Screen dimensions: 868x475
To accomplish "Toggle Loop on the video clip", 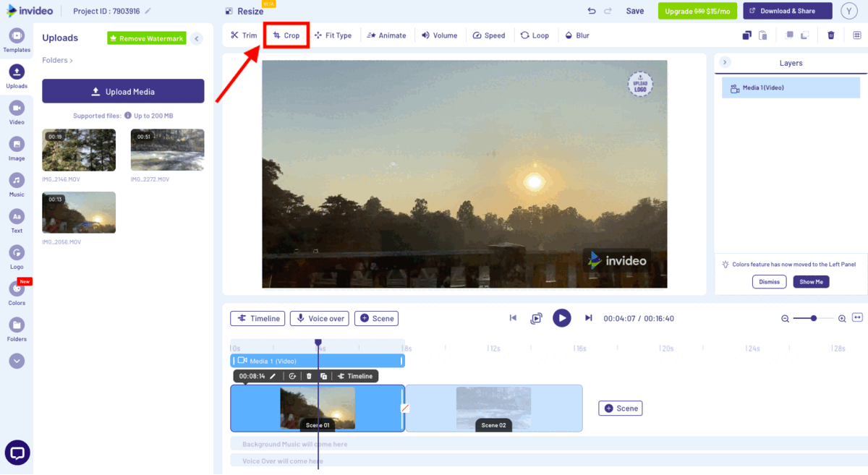I will [x=535, y=35].
